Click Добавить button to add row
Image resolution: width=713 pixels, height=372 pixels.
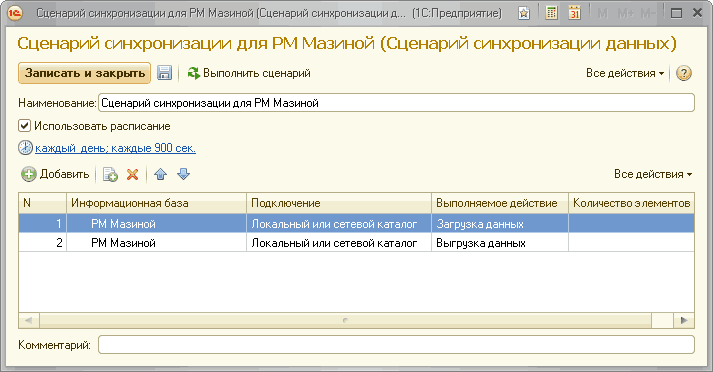[x=55, y=174]
